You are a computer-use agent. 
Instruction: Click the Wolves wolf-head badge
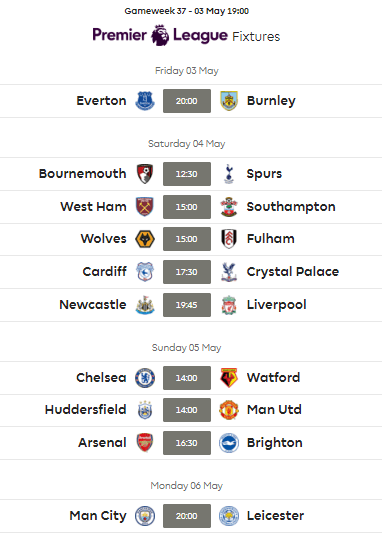pyautogui.click(x=145, y=239)
